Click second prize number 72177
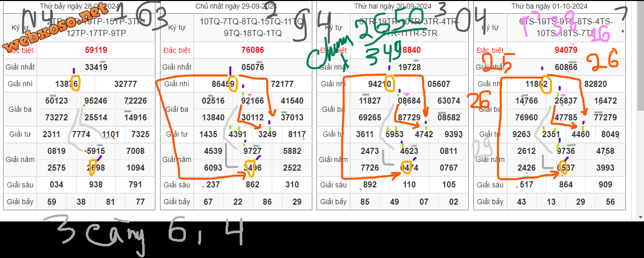This screenshot has height=258, width=644. point(282,84)
